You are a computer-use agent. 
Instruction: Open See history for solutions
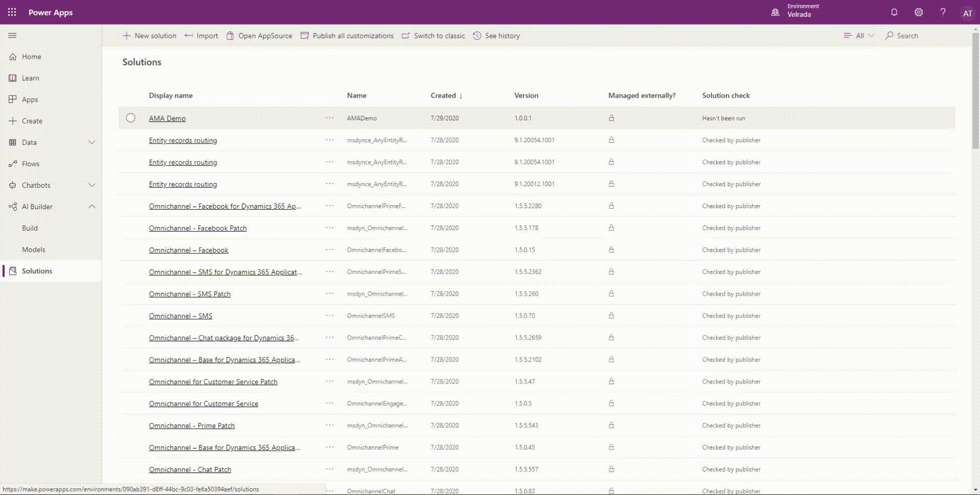496,35
